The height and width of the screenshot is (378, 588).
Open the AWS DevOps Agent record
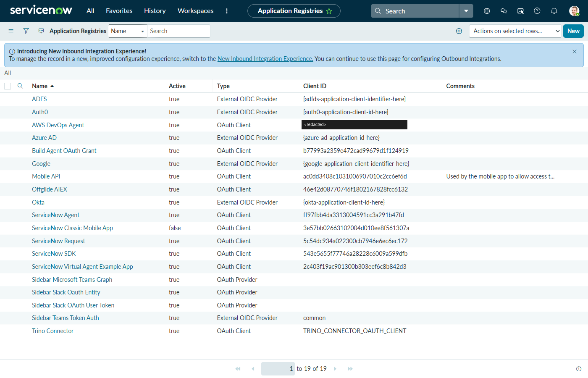click(58, 125)
